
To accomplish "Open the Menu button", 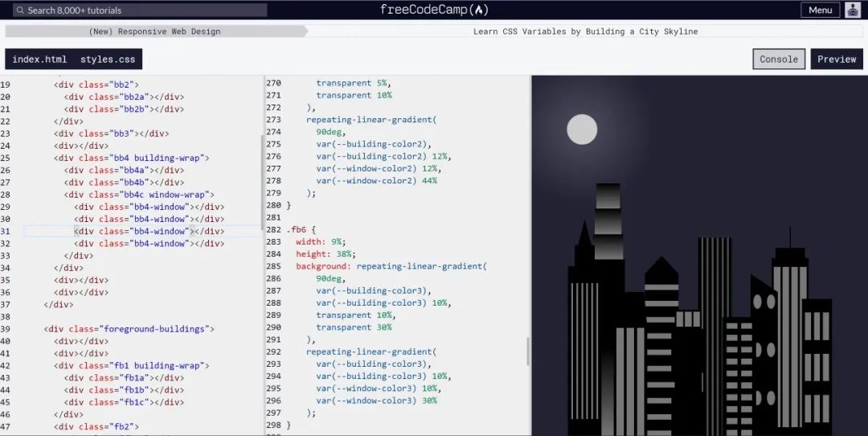I will (820, 10).
